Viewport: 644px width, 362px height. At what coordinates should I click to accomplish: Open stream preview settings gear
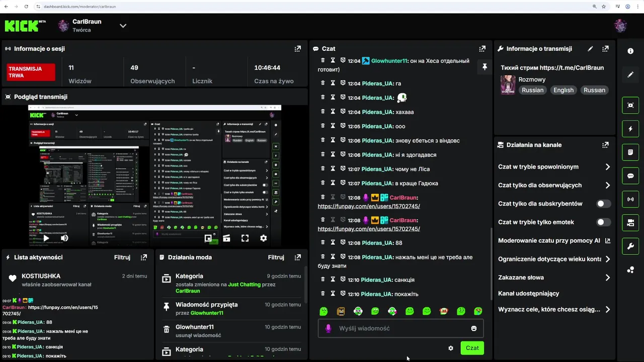263,238
